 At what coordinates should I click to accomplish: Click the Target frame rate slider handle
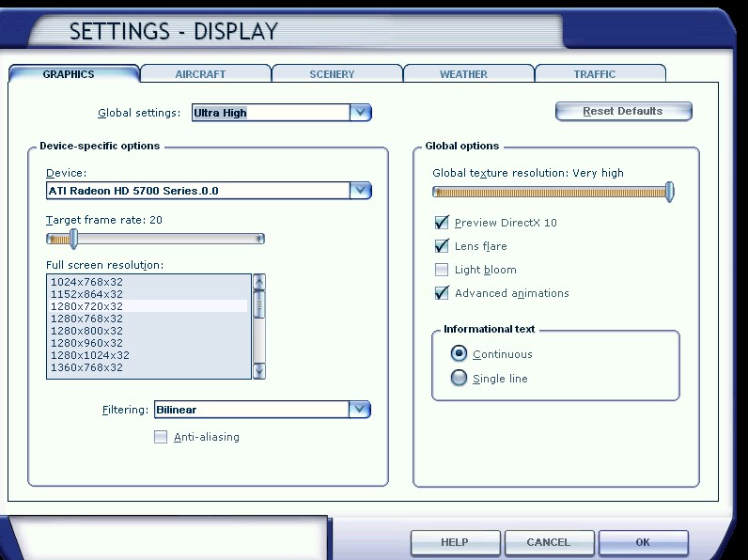point(73,240)
